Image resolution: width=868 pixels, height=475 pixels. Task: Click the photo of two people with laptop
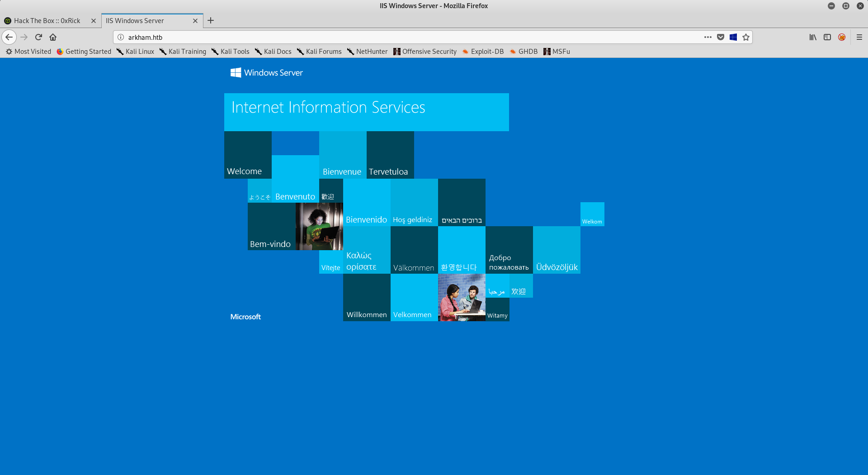[462, 297]
